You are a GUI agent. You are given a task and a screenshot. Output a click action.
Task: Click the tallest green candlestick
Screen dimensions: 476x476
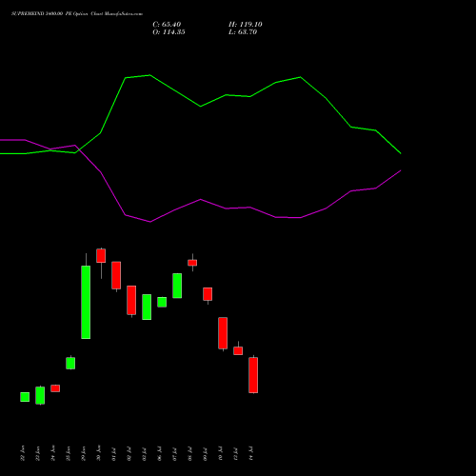point(86,302)
